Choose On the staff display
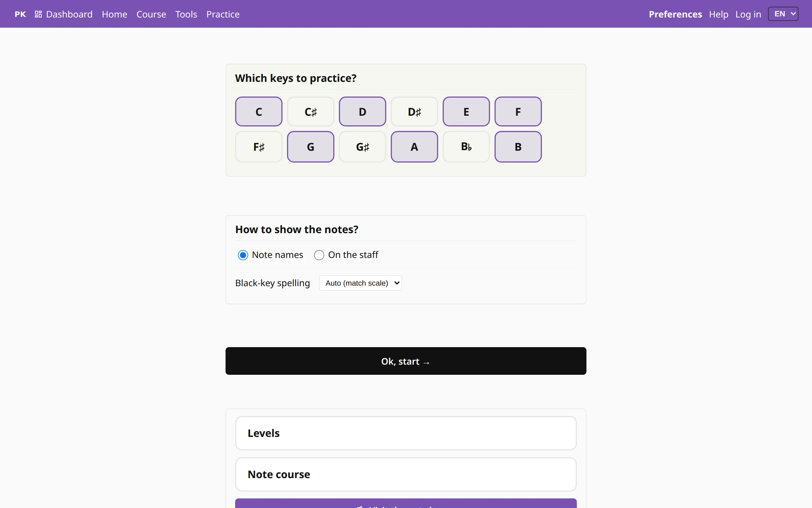 pyautogui.click(x=319, y=255)
